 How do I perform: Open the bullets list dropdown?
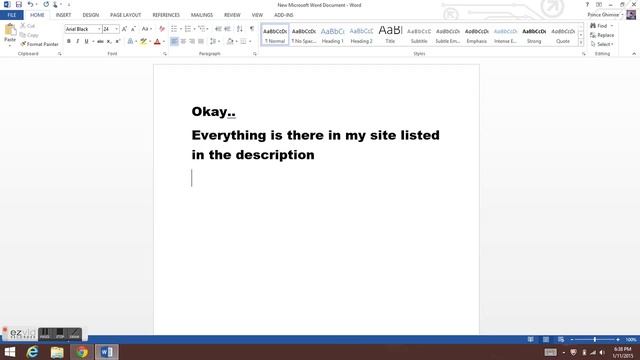[181, 29]
